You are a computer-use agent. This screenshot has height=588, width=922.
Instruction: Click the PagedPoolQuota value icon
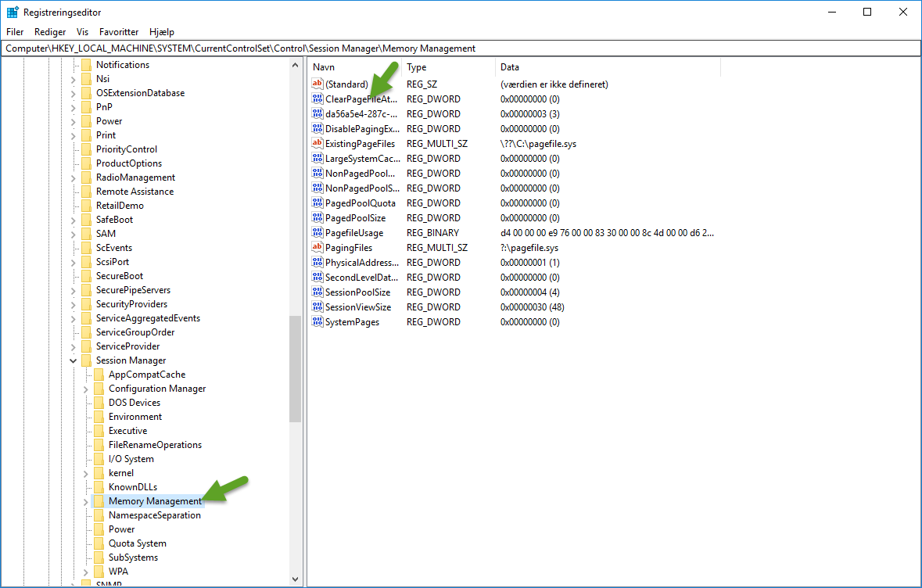point(317,203)
